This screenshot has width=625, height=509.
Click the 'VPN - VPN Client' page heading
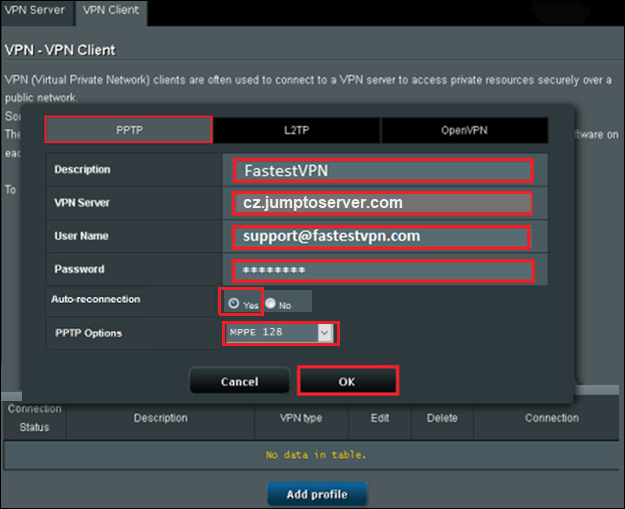click(x=60, y=50)
